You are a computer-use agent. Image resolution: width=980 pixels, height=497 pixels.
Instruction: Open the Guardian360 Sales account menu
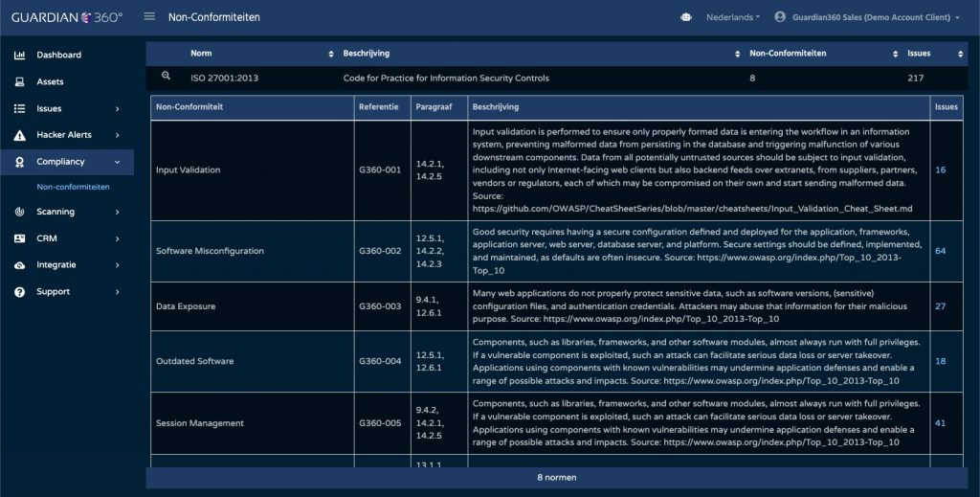pos(875,17)
